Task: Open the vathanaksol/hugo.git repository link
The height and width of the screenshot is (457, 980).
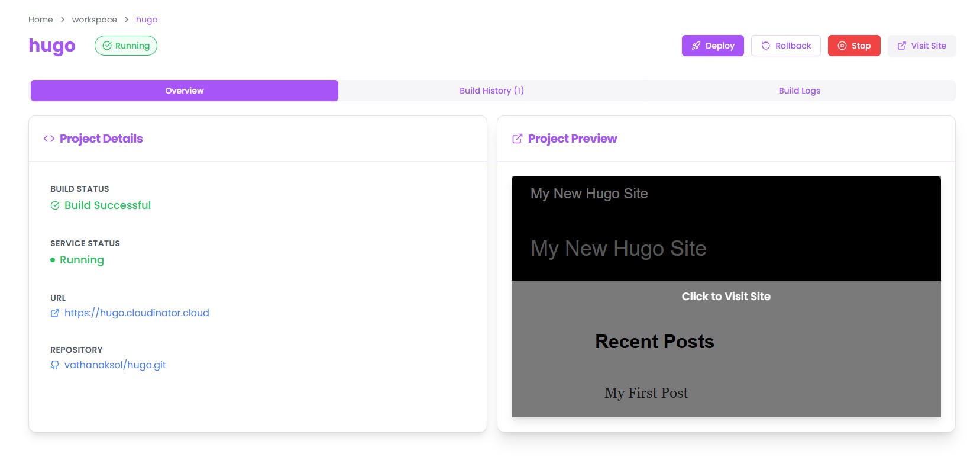Action: 116,365
